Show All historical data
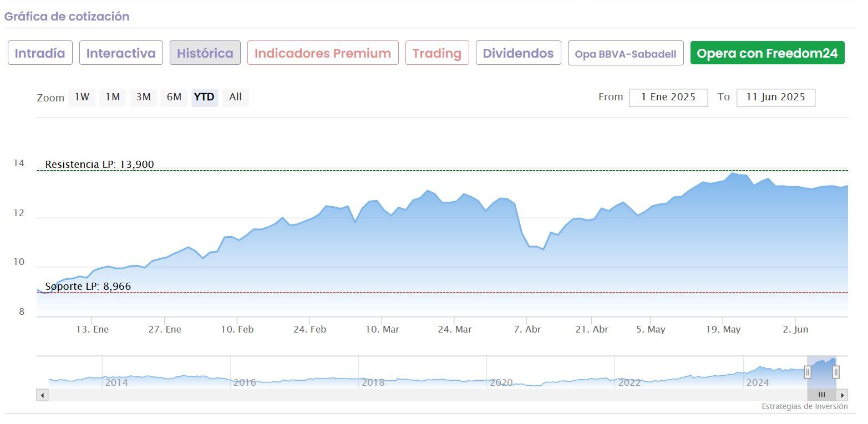Screen dimensions: 868x424 (x=235, y=97)
